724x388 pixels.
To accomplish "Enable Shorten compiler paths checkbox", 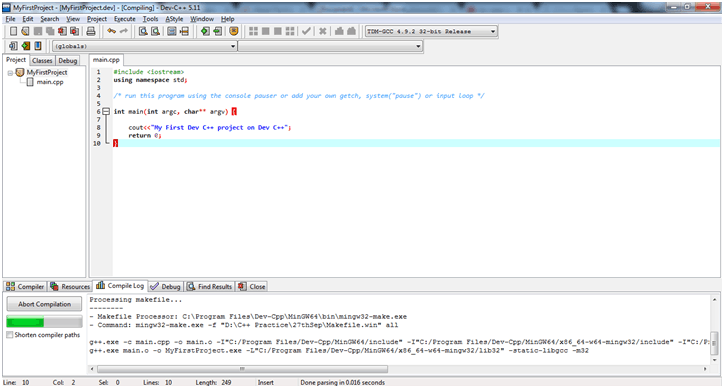I will coord(10,335).
